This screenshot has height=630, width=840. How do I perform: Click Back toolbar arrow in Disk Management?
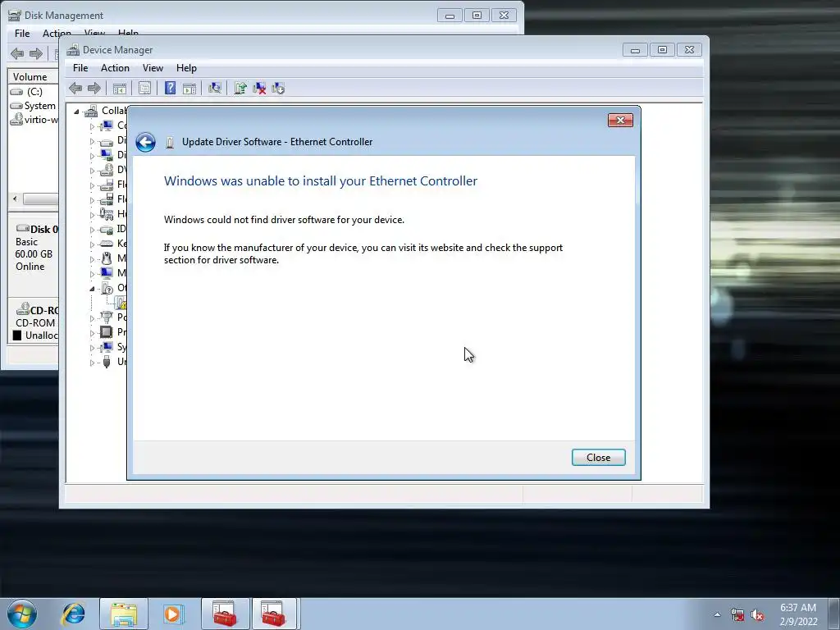click(x=17, y=53)
